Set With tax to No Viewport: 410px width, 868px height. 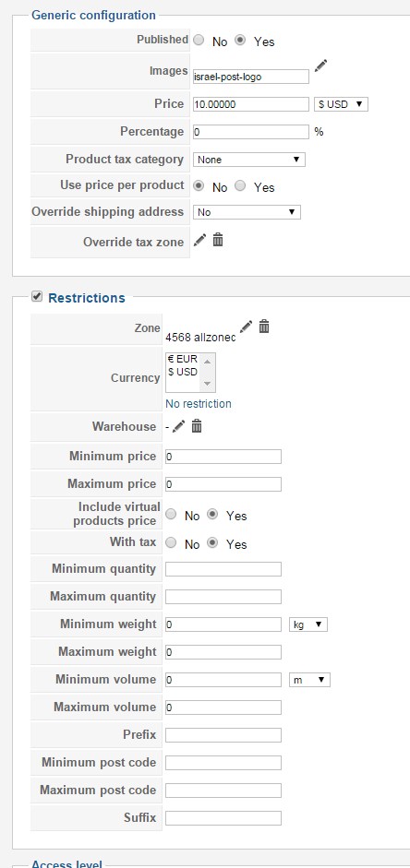(171, 543)
